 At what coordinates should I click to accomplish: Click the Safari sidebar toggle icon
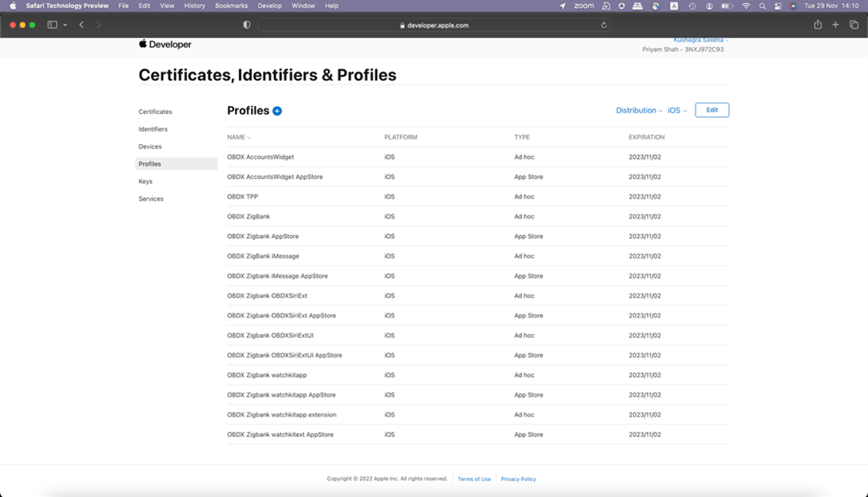[x=52, y=25]
